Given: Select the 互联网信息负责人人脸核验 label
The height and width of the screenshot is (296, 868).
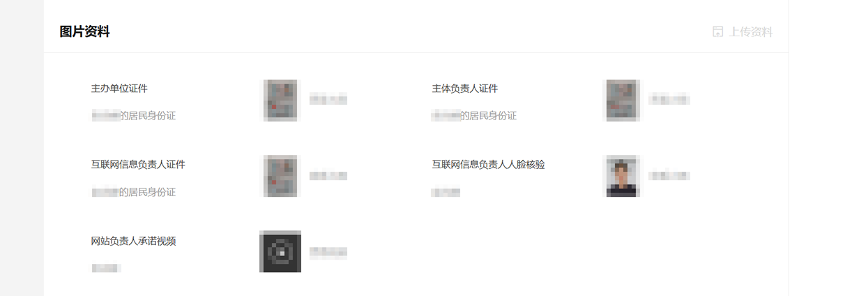Looking at the screenshot, I should tap(488, 165).
